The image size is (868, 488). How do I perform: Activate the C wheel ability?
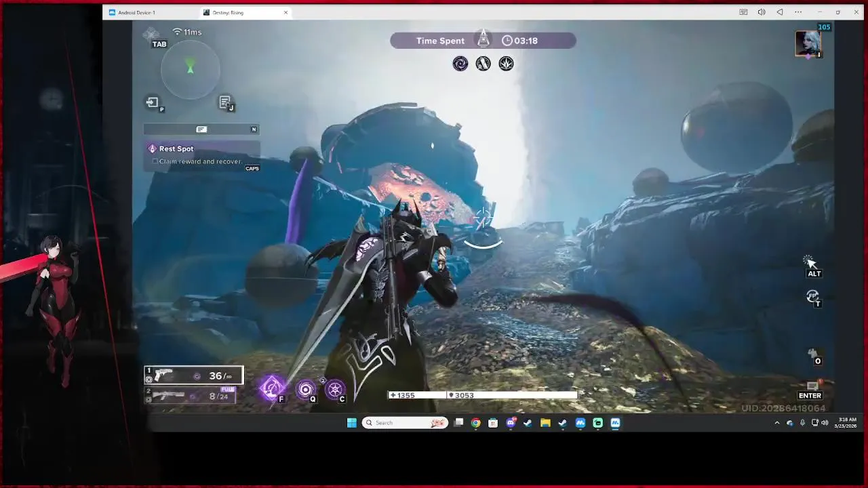click(x=335, y=389)
